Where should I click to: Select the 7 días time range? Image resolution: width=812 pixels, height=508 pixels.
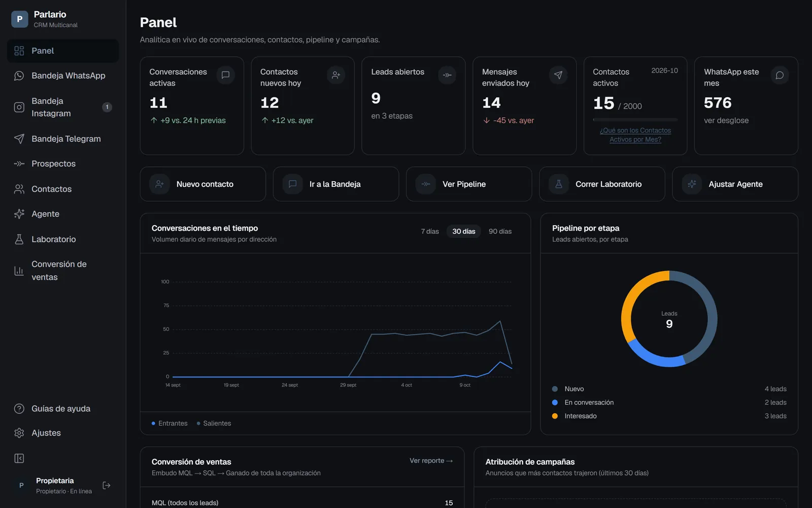(x=430, y=231)
